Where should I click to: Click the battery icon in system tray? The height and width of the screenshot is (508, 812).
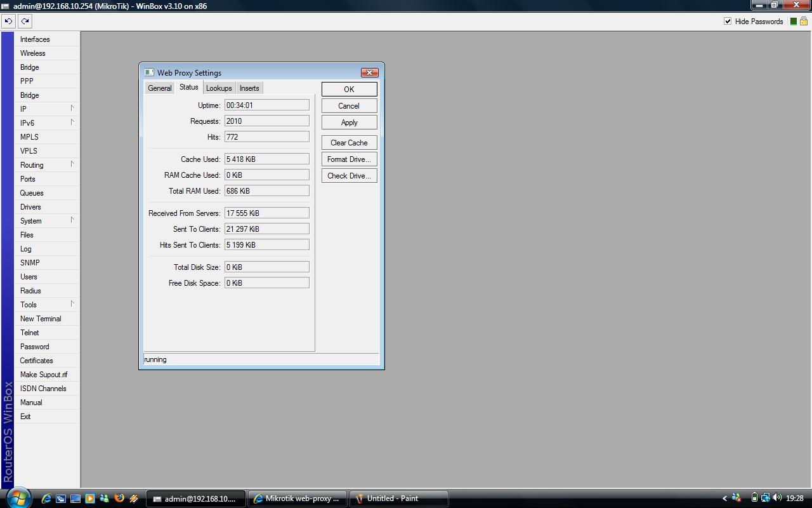click(754, 498)
